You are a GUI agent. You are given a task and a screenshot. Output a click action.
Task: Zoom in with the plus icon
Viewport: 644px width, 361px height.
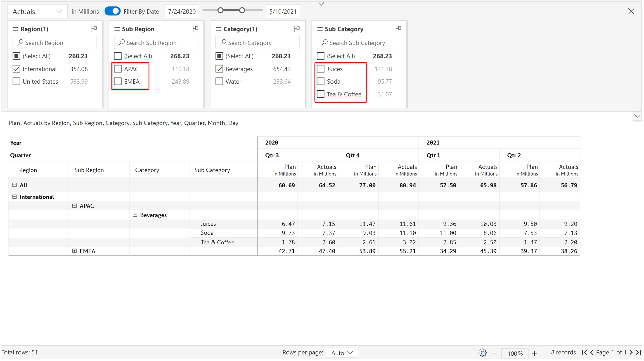point(534,353)
